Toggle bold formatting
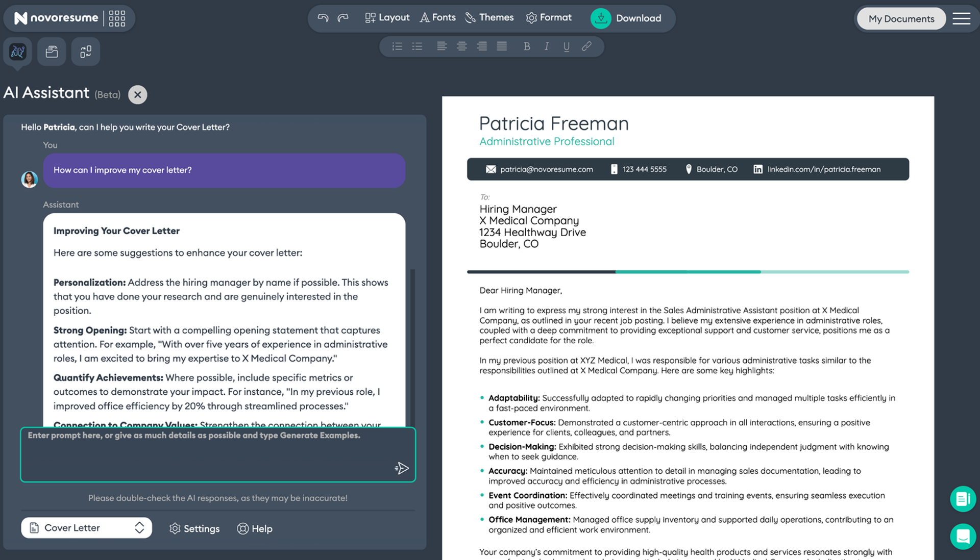Viewport: 980px width, 560px height. tap(527, 46)
